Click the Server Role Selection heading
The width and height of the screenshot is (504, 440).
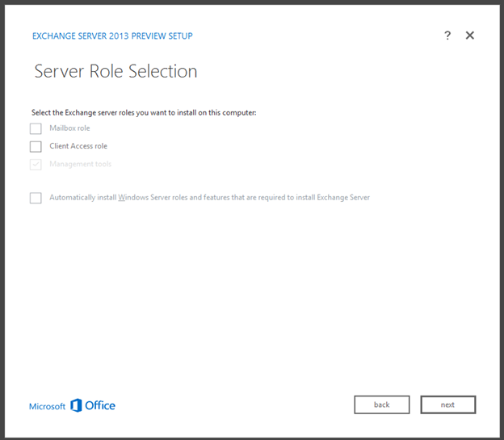115,71
